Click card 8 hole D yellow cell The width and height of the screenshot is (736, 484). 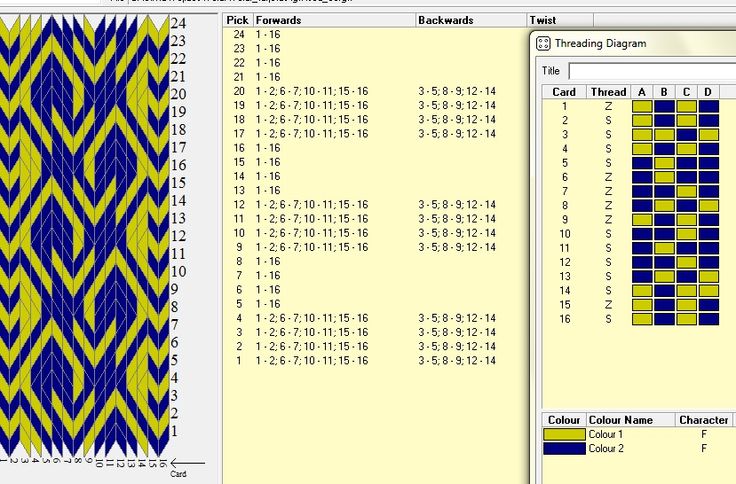pos(709,206)
